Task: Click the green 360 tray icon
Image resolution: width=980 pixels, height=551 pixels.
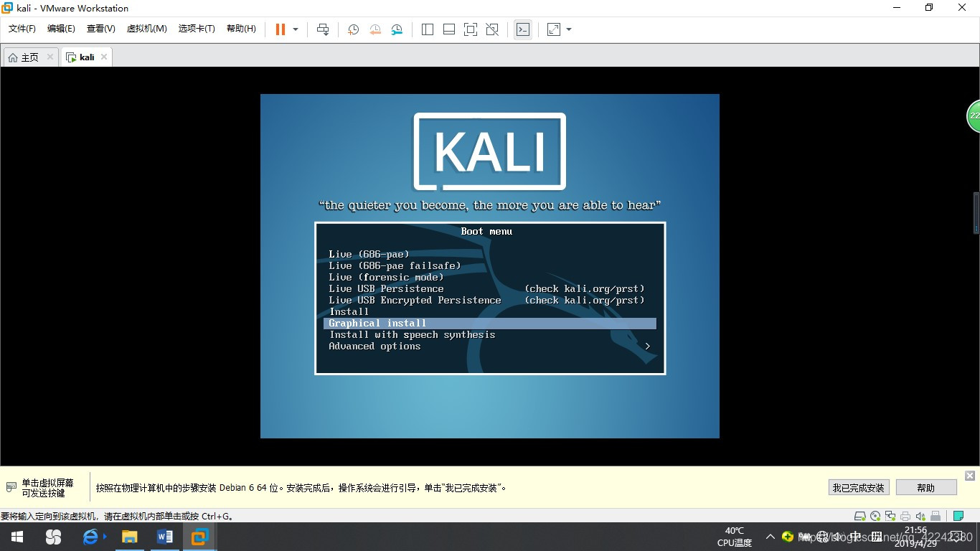Action: [x=788, y=537]
